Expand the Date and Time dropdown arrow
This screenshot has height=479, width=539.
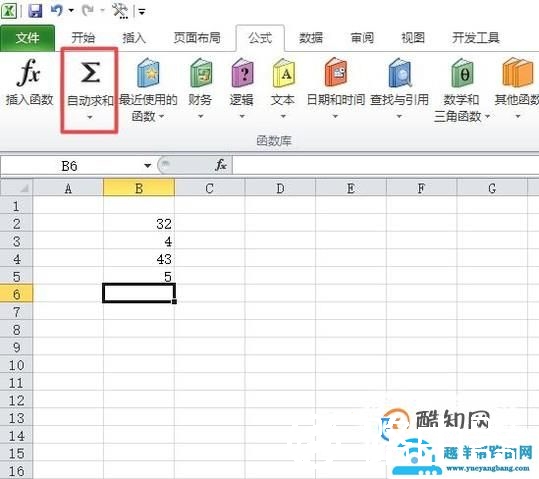tap(335, 116)
